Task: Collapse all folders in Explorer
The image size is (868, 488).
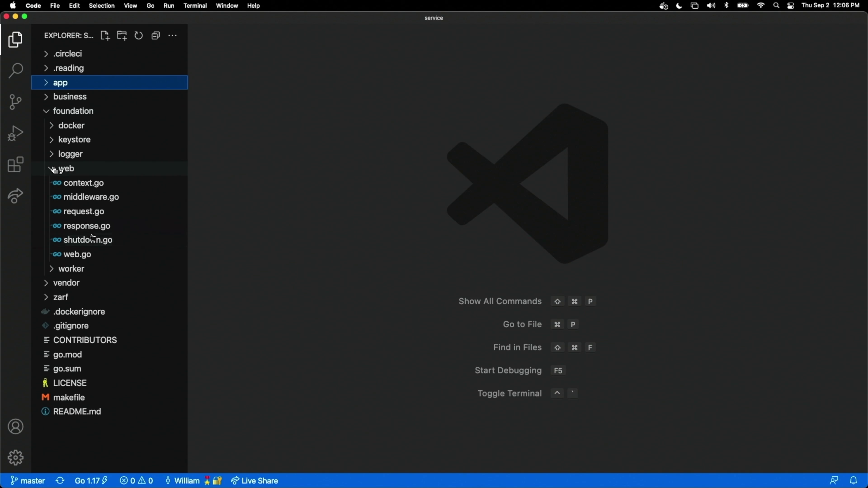Action: tap(155, 36)
